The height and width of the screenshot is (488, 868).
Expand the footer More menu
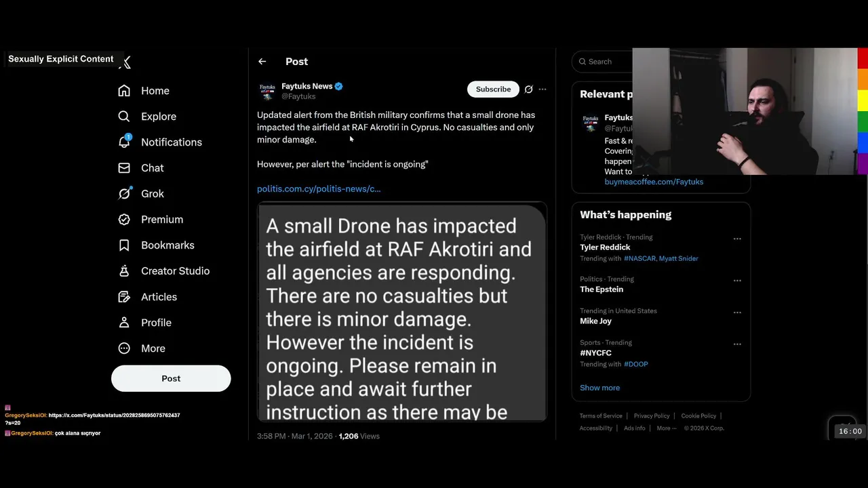667,428
